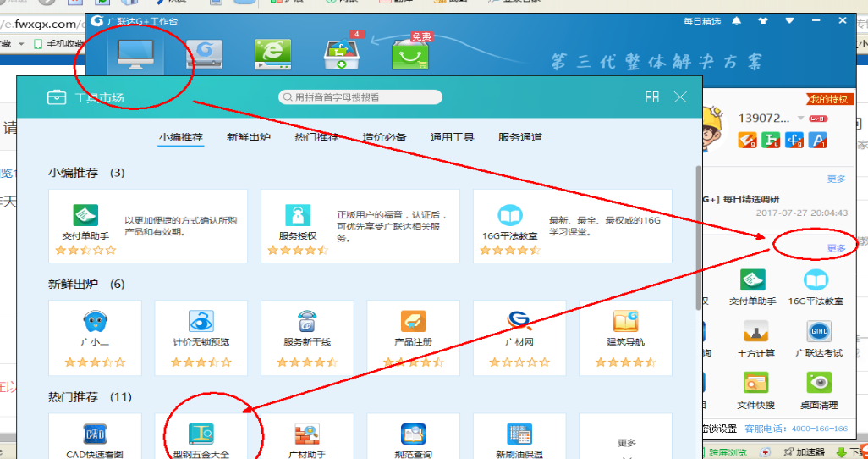Open 交付单助手 in the recommended cards
868x459 pixels.
coord(148,225)
